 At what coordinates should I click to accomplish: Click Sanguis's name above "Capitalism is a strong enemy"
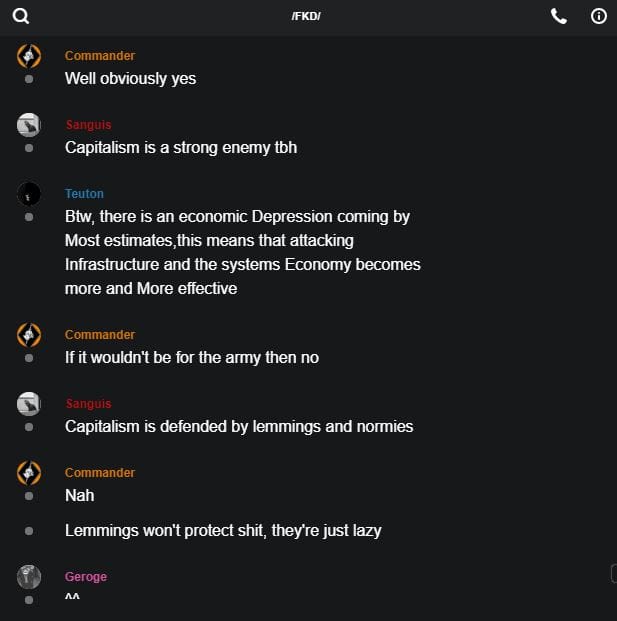(x=88, y=125)
